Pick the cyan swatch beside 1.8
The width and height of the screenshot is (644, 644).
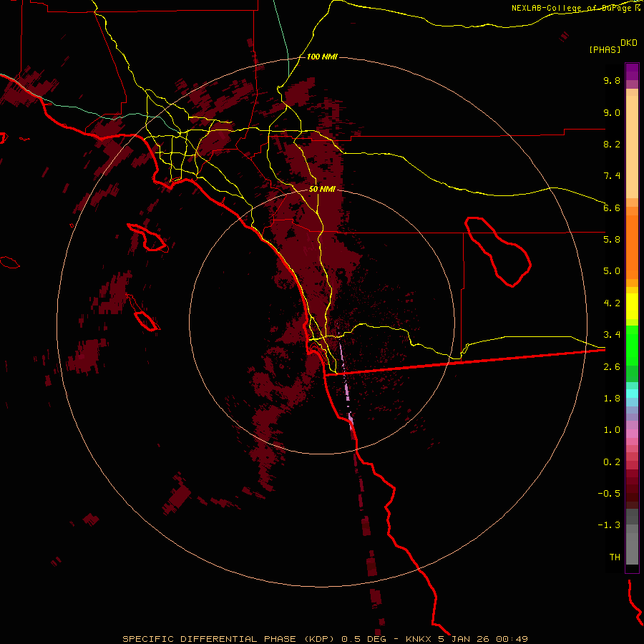[632, 394]
